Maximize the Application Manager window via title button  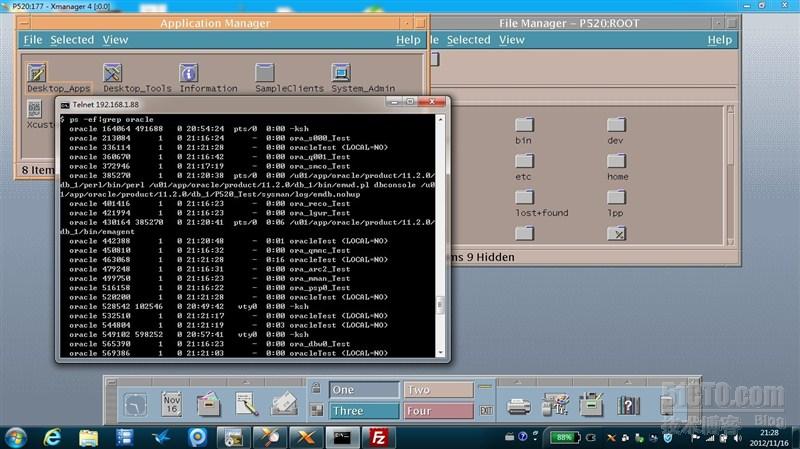(420, 23)
